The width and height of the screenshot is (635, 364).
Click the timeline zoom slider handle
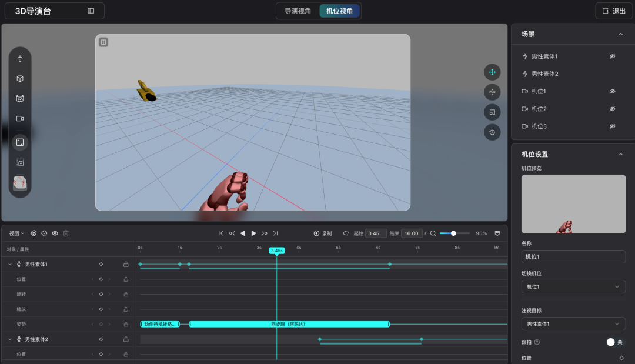point(453,233)
